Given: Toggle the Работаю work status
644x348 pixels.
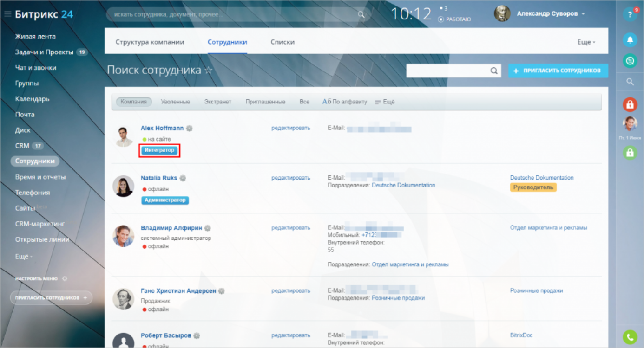Looking at the screenshot, I should point(454,19).
